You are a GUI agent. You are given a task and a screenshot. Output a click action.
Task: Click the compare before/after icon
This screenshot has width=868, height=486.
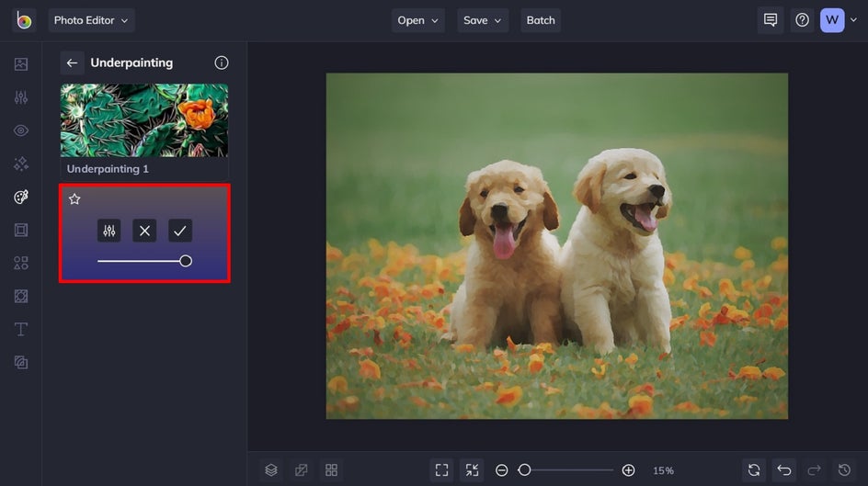point(302,470)
